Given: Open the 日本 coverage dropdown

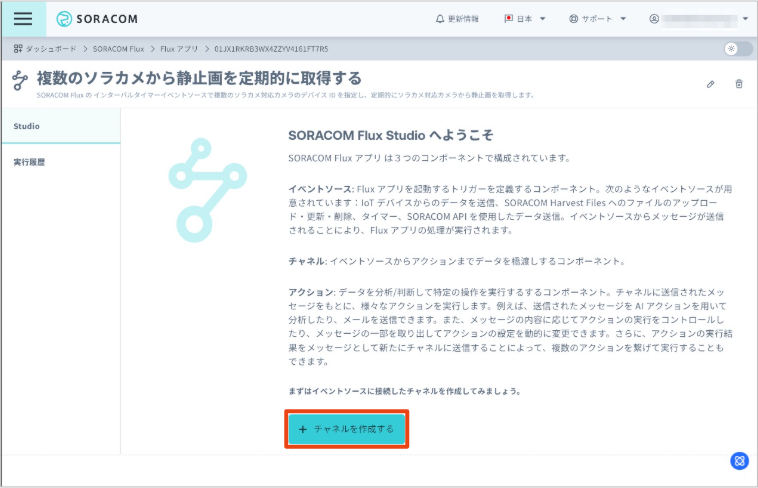Looking at the screenshot, I should [525, 19].
